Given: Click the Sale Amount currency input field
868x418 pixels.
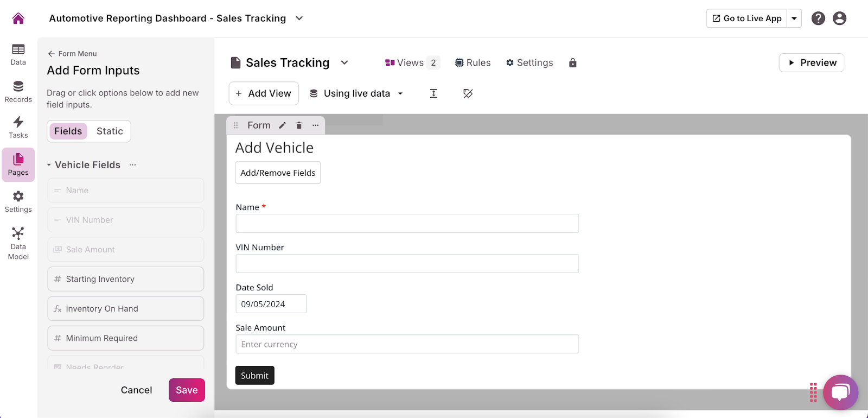Looking at the screenshot, I should [x=407, y=344].
